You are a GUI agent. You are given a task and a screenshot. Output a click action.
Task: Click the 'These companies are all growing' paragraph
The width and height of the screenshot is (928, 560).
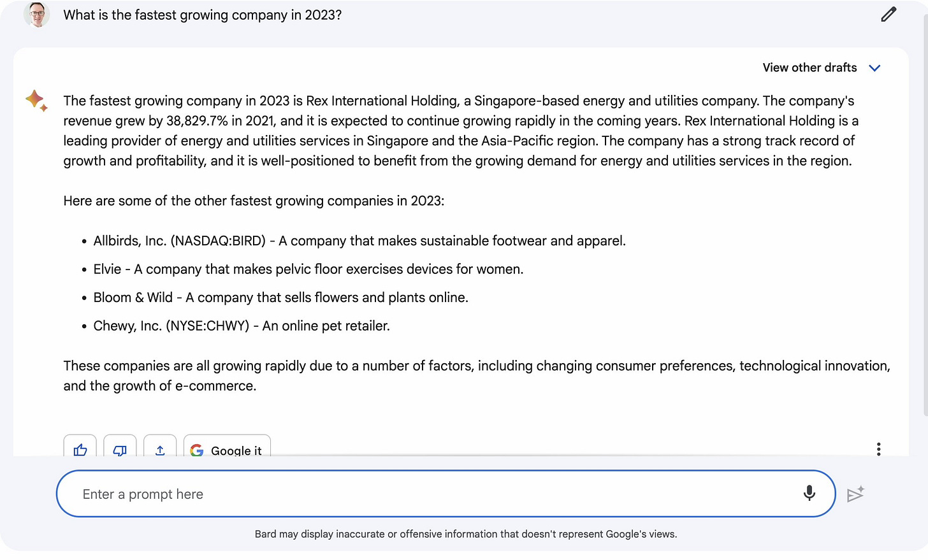pyautogui.click(x=477, y=376)
